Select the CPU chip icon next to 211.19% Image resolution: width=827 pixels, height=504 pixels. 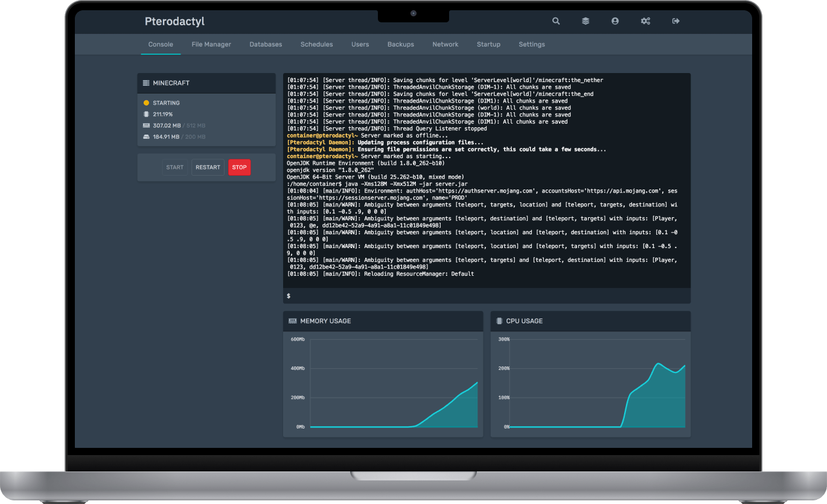[x=145, y=113]
